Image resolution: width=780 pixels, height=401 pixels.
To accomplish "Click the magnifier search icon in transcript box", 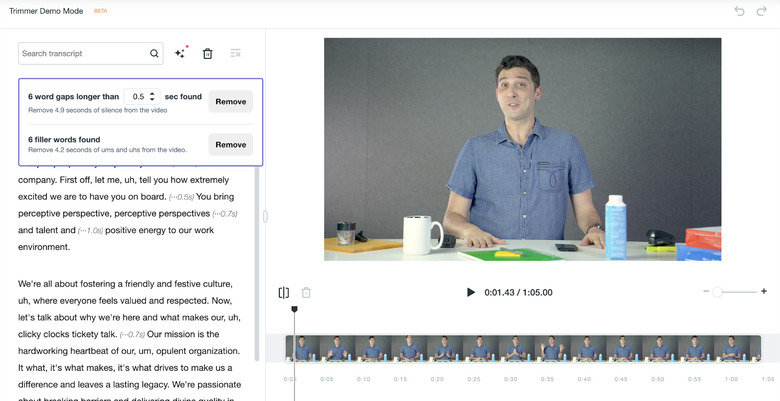I will tap(155, 54).
